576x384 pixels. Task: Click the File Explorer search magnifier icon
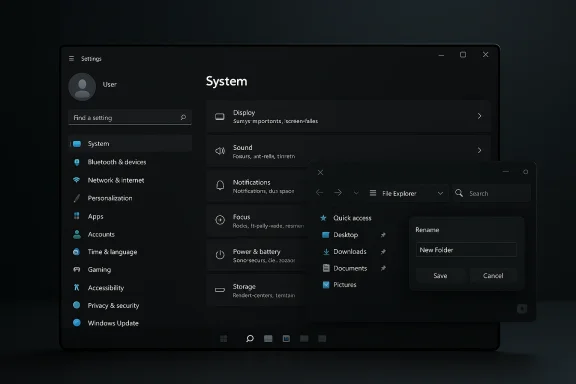coord(459,193)
